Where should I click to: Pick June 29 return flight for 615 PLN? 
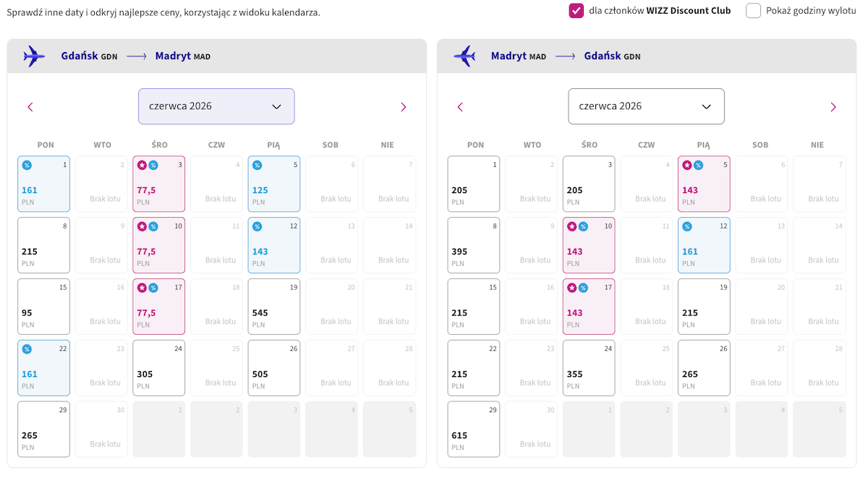pyautogui.click(x=473, y=430)
